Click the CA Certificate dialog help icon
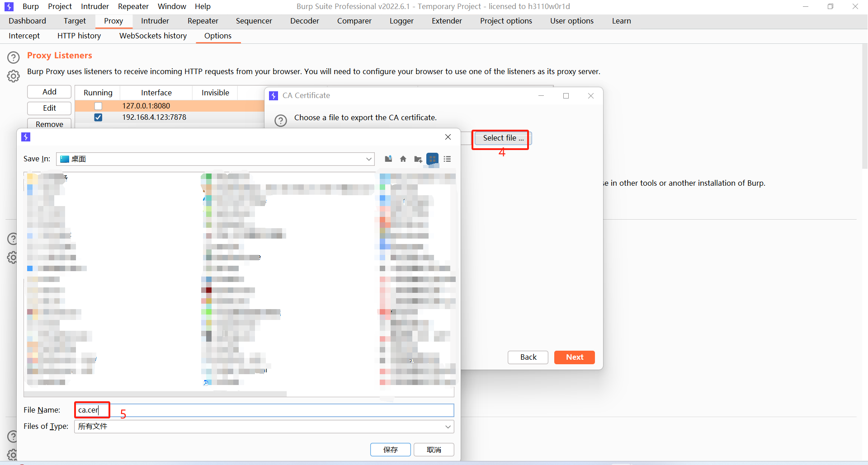The width and height of the screenshot is (868, 465). tap(281, 121)
